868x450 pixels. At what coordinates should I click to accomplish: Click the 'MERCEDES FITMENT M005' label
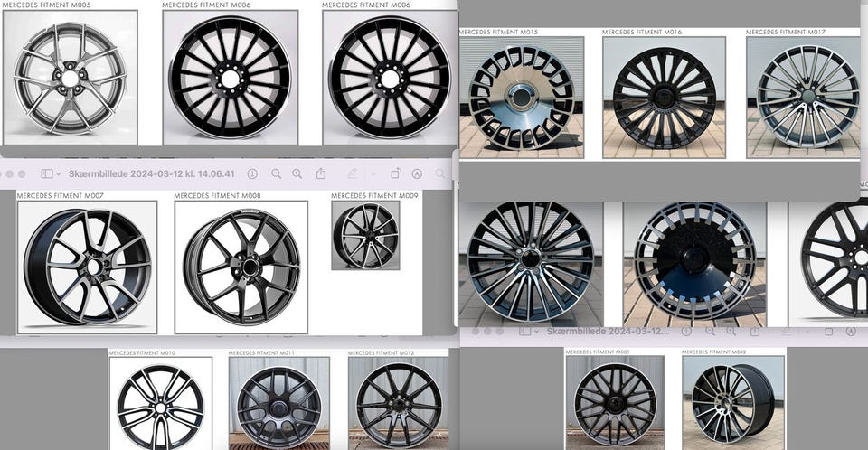(46, 5)
